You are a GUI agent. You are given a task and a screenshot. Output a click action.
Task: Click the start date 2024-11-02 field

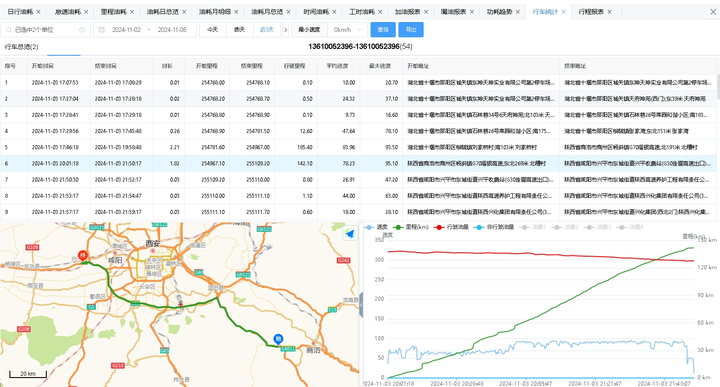[x=126, y=30]
